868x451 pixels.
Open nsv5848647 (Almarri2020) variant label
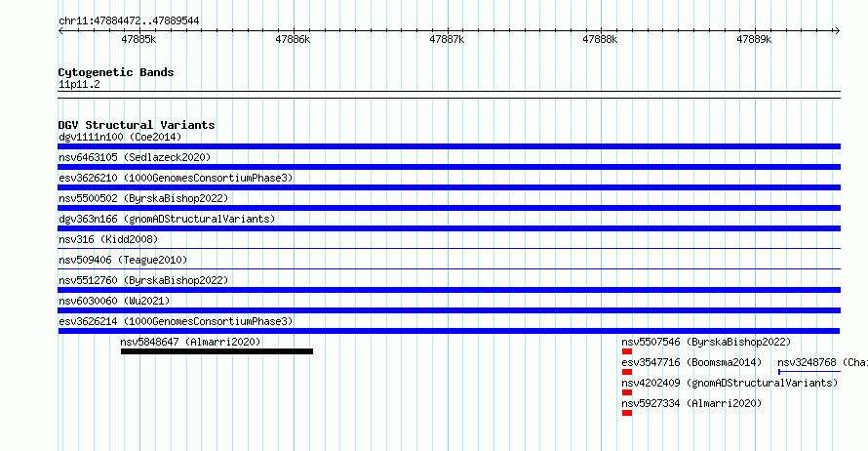tap(190, 342)
